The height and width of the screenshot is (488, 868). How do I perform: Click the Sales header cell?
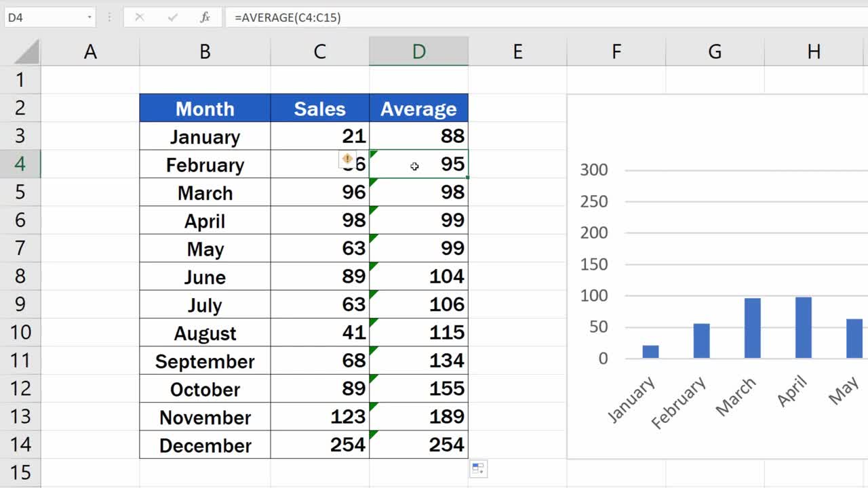coord(319,108)
